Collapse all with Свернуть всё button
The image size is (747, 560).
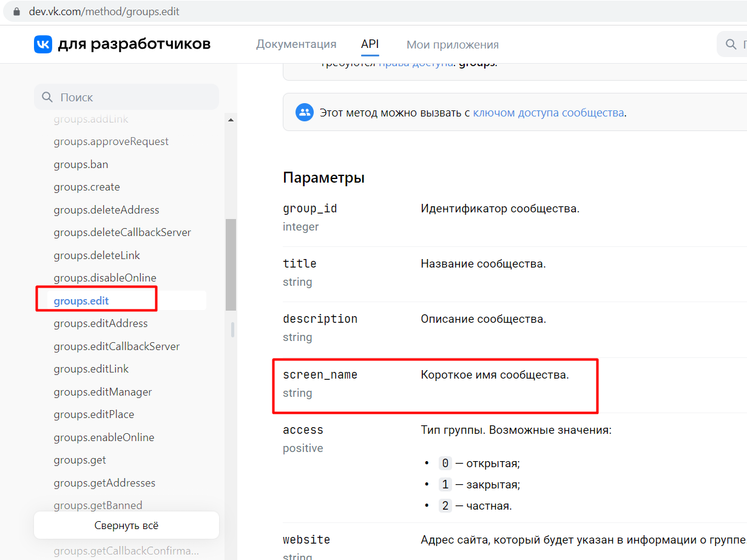click(126, 525)
